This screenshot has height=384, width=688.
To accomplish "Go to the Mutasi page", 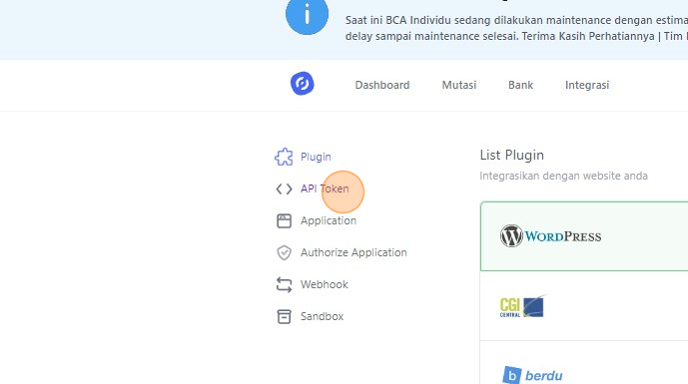I will click(x=459, y=85).
